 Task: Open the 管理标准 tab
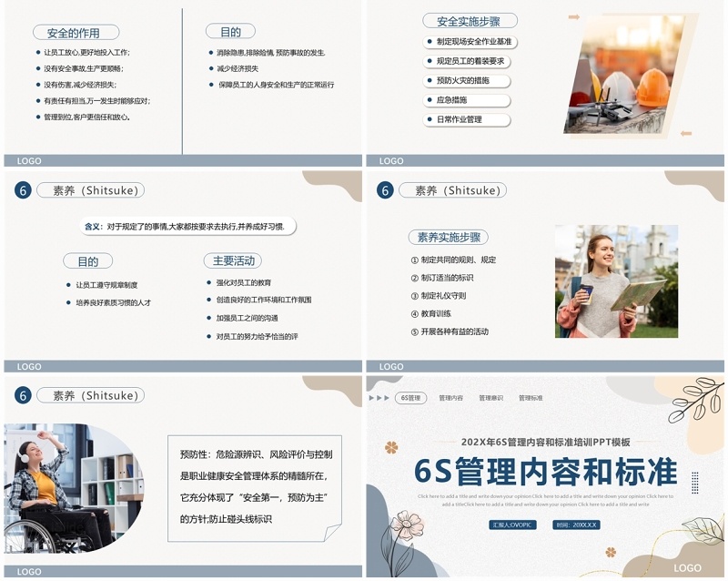[x=531, y=398]
